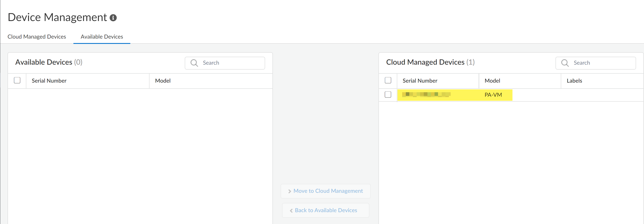Click the Device Management info icon
644x224 pixels.
[113, 18]
